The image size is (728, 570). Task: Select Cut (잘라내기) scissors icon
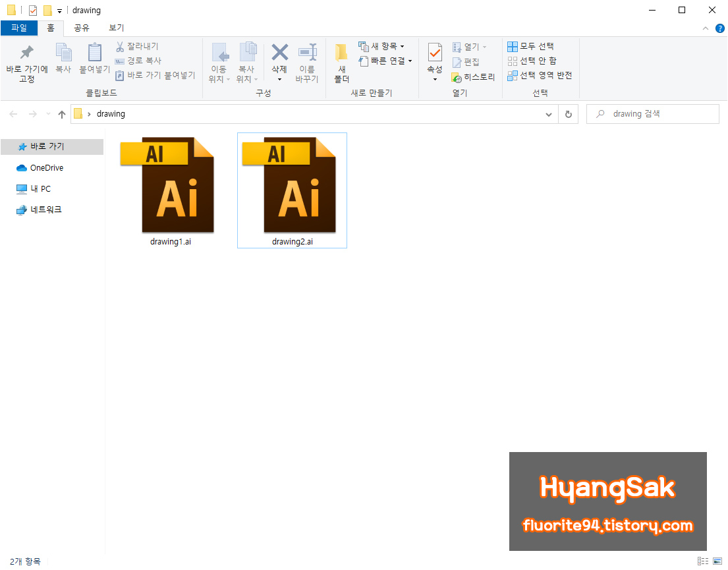[x=119, y=46]
